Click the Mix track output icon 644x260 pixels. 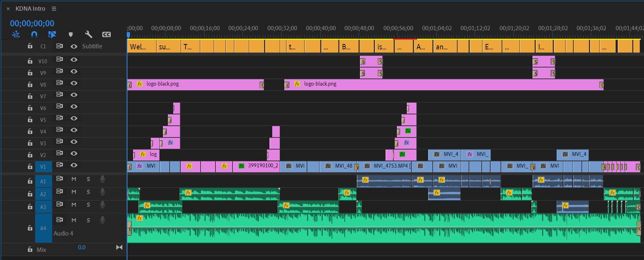119,247
